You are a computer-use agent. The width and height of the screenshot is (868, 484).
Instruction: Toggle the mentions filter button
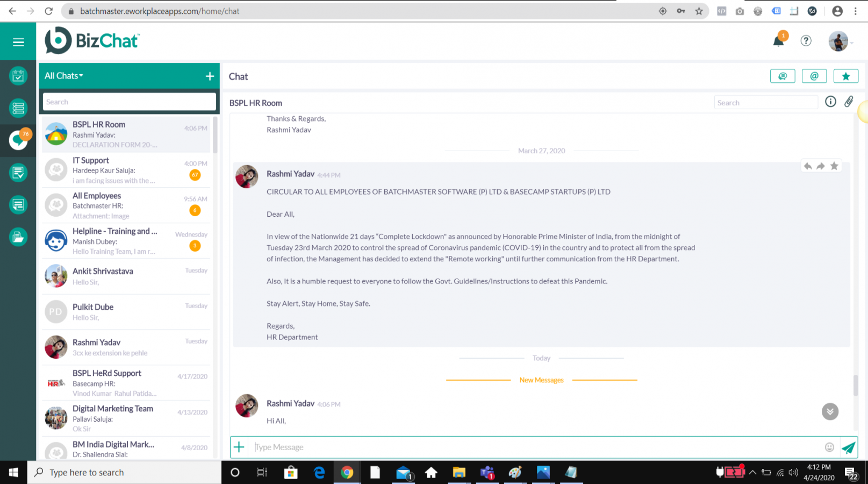point(814,76)
